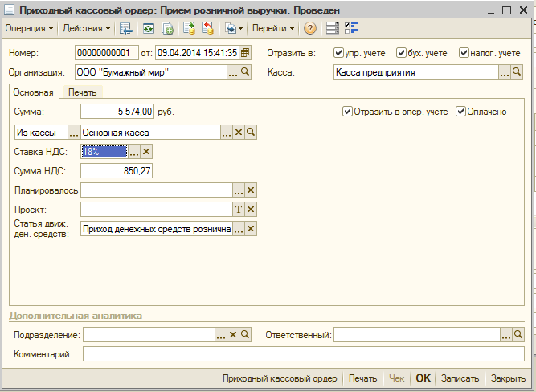
Task: Click the Сумма НДС field
Action: [x=117, y=171]
